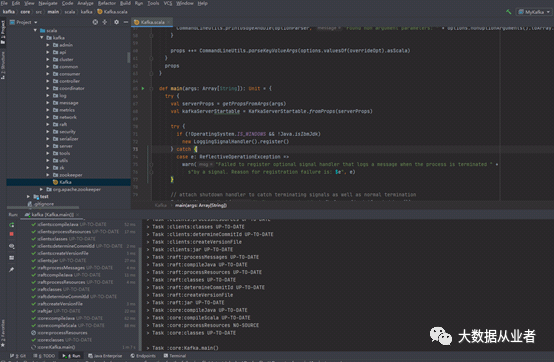The width and height of the screenshot is (554, 362).
Task: Open the Git tool window
Action: 18,356
